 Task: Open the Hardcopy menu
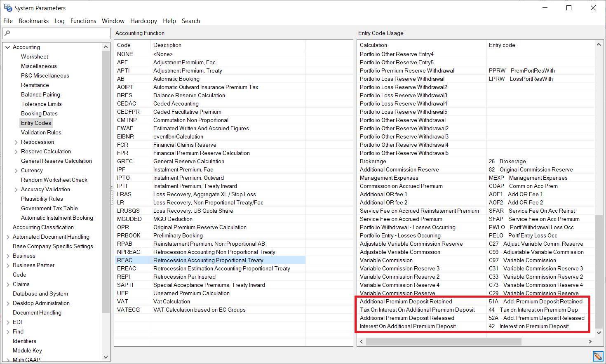coord(143,21)
